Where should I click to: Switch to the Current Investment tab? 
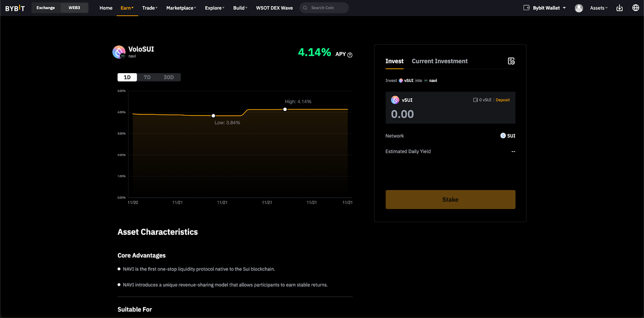click(440, 61)
